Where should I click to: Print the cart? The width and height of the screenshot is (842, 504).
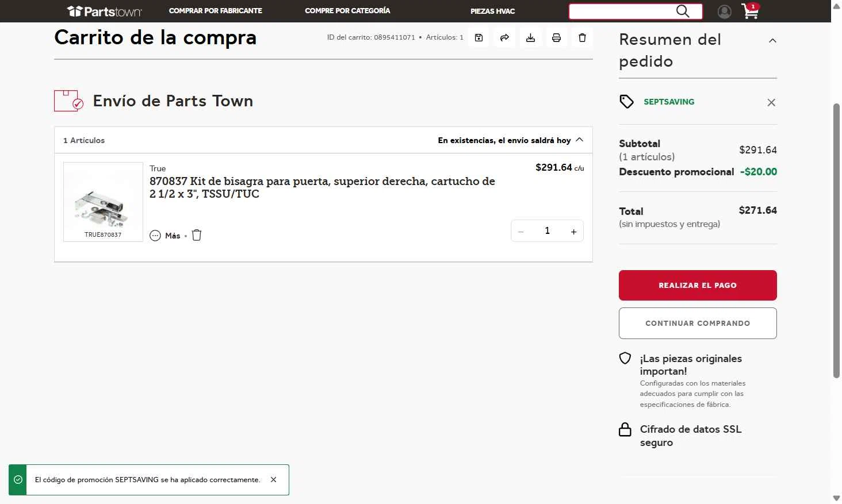[x=556, y=38]
